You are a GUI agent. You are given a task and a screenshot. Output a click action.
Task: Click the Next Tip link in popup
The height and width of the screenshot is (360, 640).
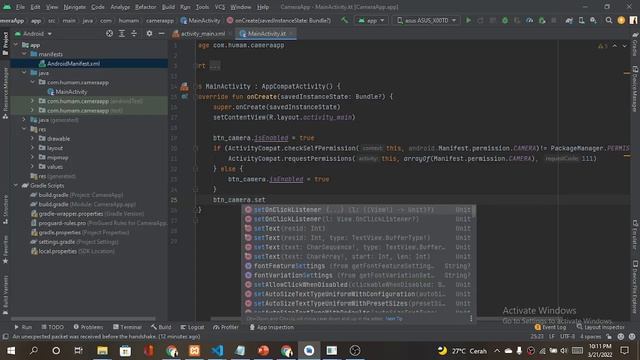(394, 319)
